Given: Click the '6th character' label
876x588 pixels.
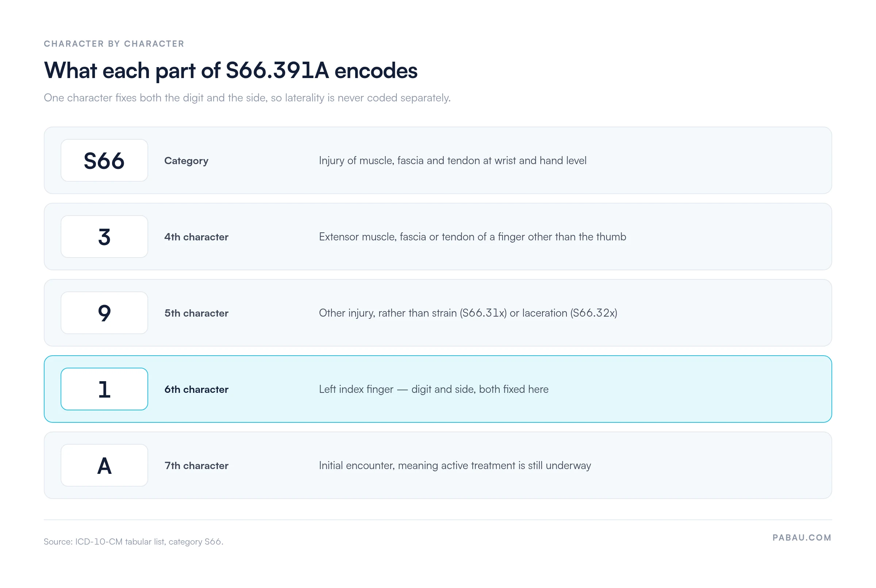Looking at the screenshot, I should click(197, 389).
